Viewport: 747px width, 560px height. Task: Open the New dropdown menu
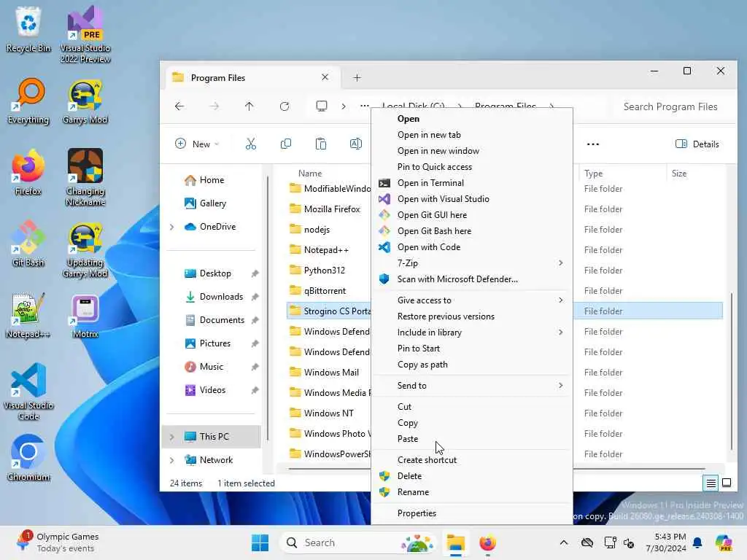tap(197, 144)
